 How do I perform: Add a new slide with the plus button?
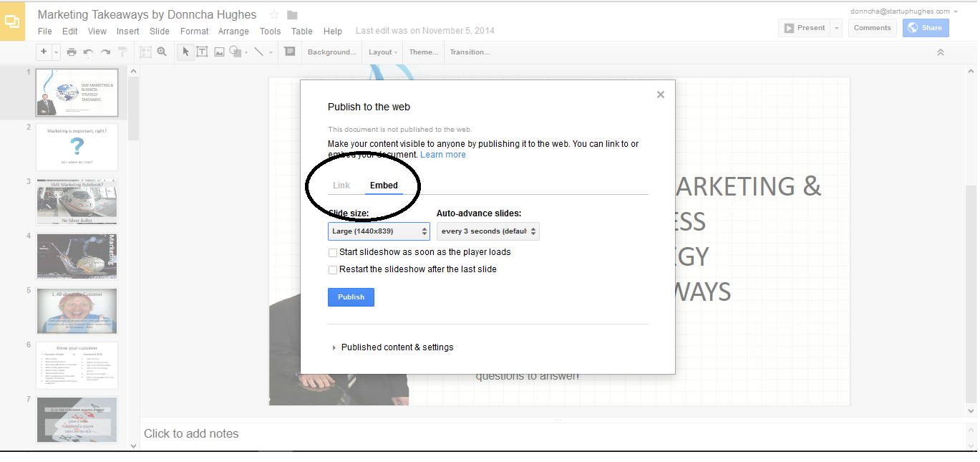pos(44,52)
